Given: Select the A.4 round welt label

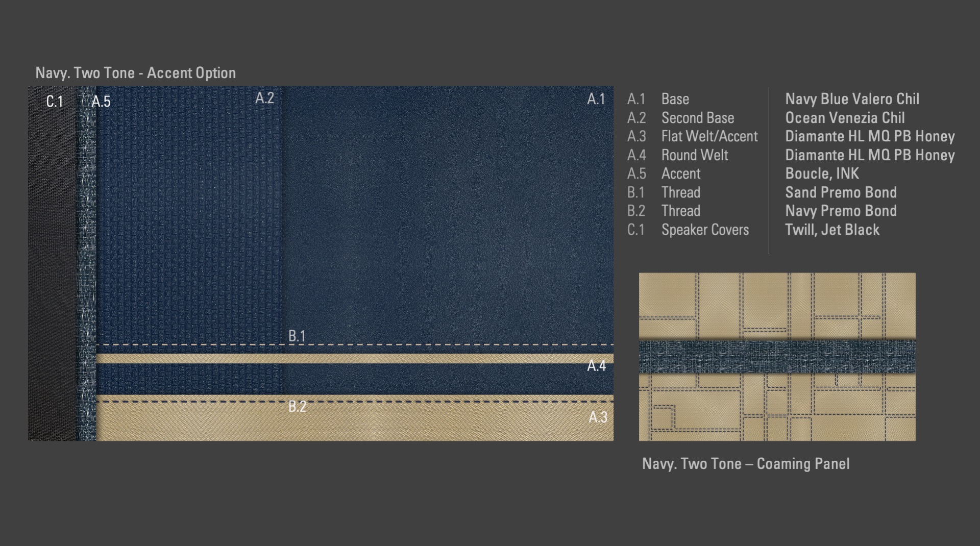Looking at the screenshot, I should [596, 366].
